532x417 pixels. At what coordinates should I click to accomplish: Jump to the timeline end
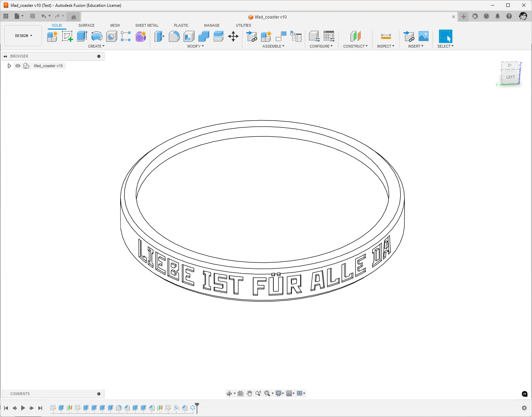click(40, 408)
